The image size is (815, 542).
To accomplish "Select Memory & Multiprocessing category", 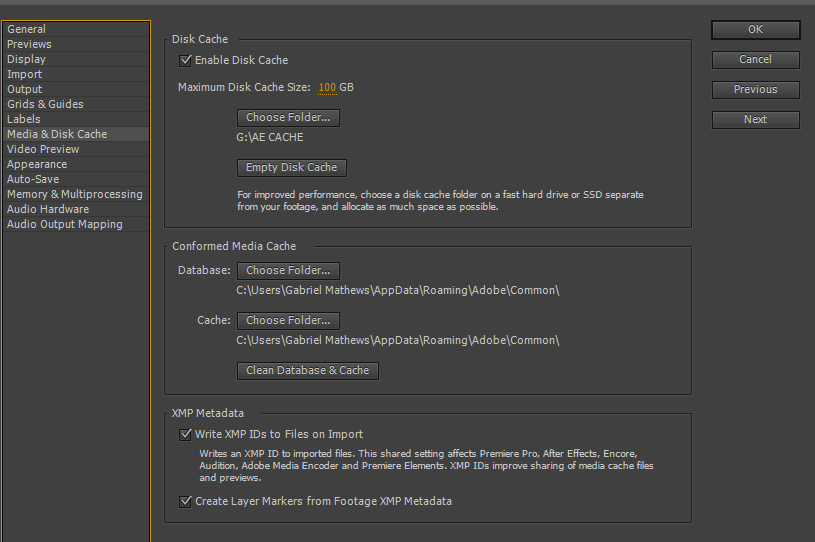I will pyautogui.click(x=75, y=195).
